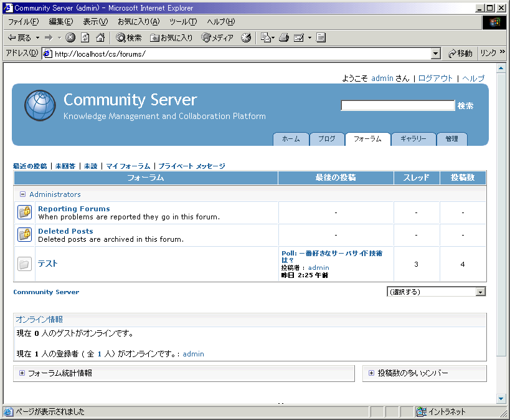The image size is (510, 420).
Task: Click the Community Server globe logo
Action: coord(40,105)
